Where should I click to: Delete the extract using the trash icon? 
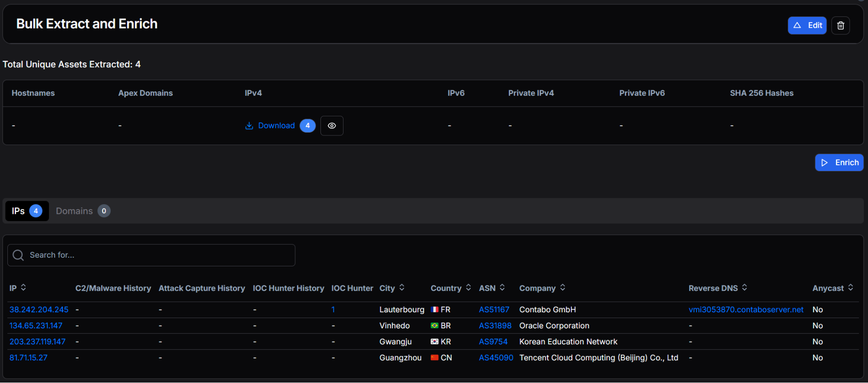pos(840,26)
